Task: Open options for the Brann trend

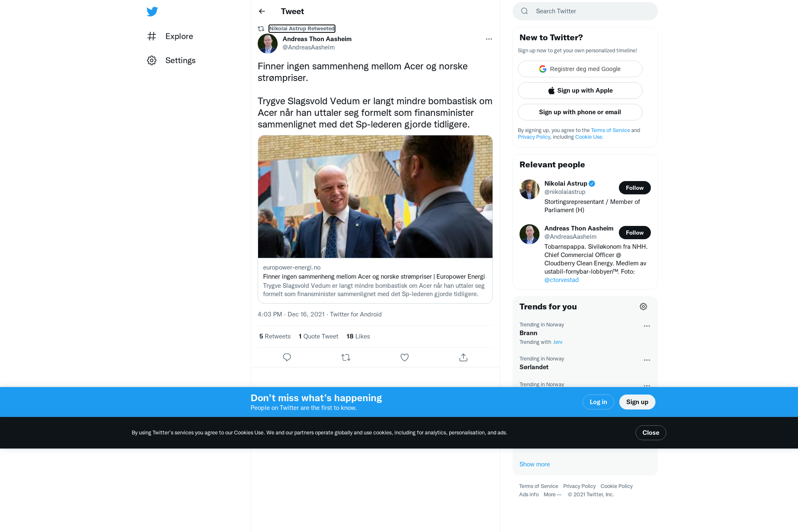Action: [647, 326]
